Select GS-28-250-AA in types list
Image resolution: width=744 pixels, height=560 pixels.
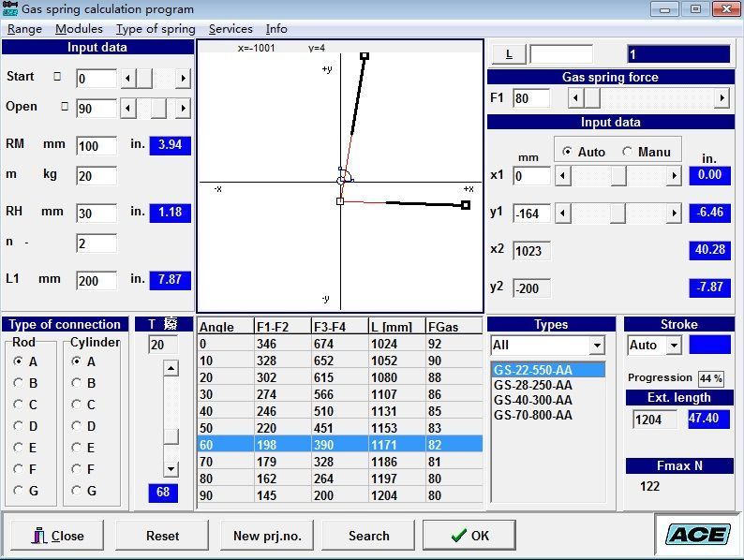(548, 385)
